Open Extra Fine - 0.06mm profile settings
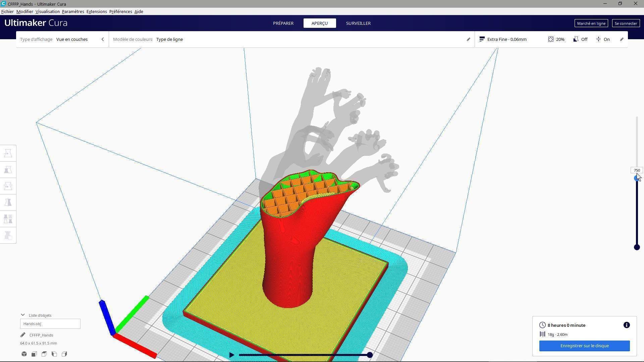644x362 pixels. pos(551,39)
